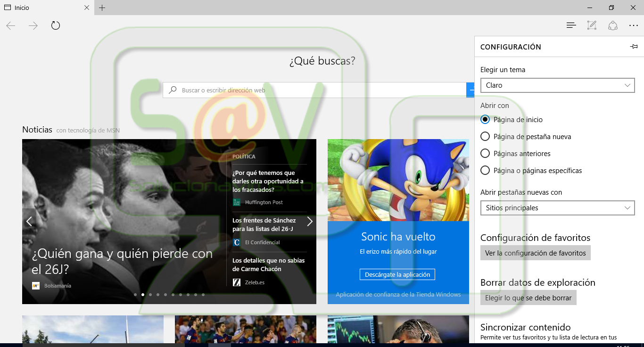Jump to the first carousel dot indicator
Screen dimensions: 644x347
pyautogui.click(x=135, y=295)
